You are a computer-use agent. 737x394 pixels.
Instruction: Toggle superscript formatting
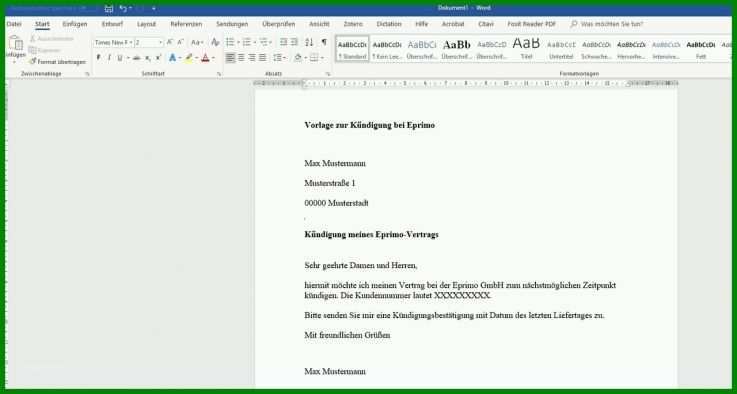coord(158,58)
